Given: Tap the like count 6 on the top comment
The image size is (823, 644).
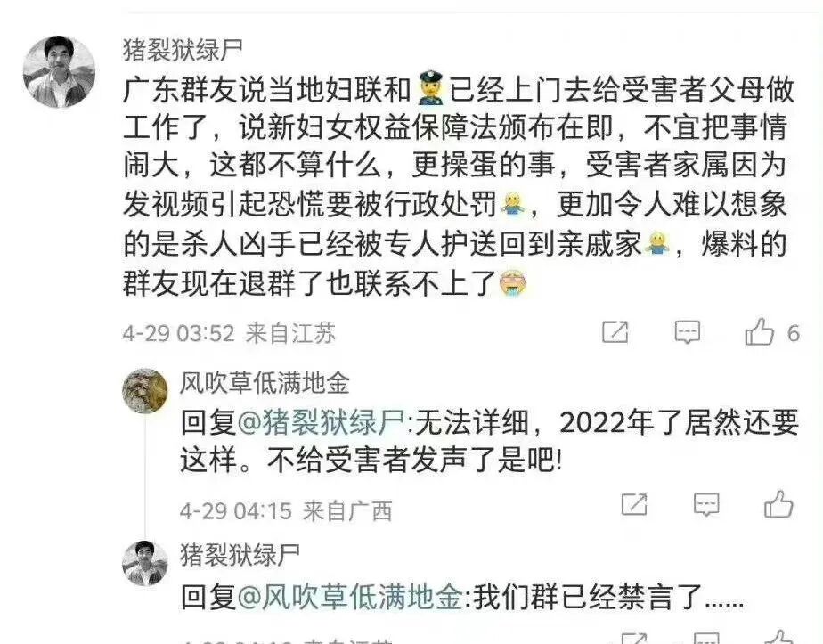Looking at the screenshot, I should pos(793,333).
